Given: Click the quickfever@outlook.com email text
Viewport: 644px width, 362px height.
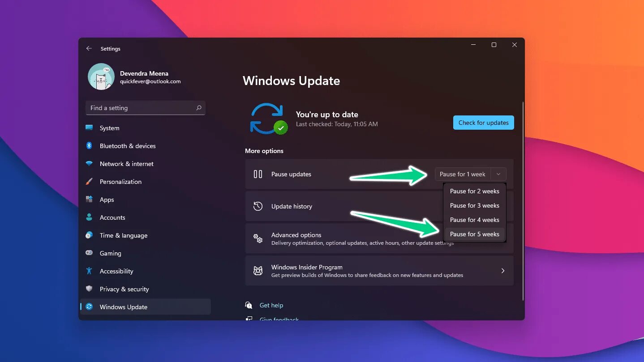Looking at the screenshot, I should (150, 81).
